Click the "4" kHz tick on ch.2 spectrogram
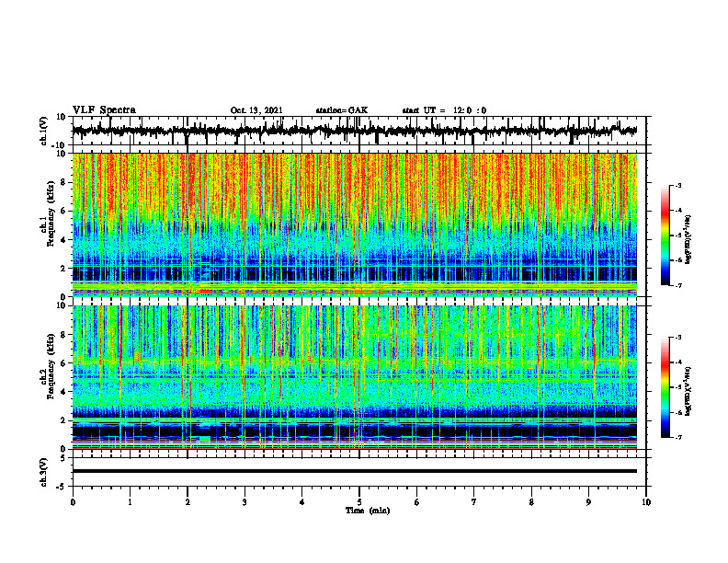728x563 pixels. point(63,392)
